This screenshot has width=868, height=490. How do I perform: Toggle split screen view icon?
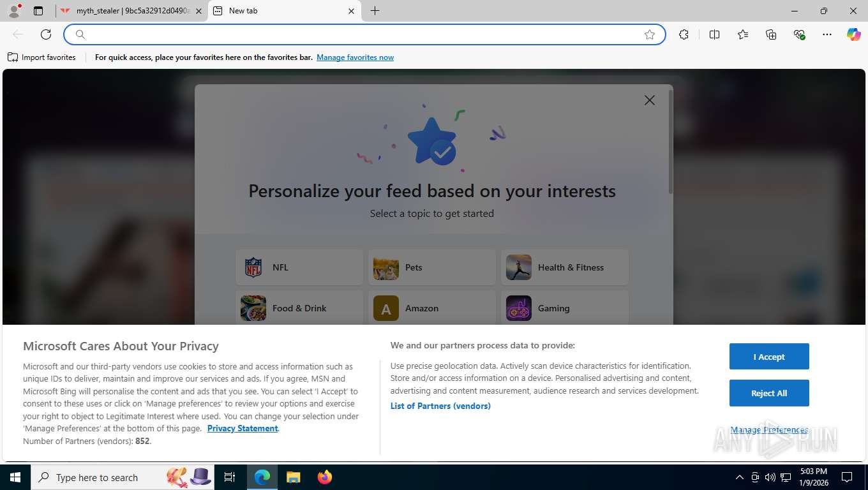pos(714,34)
